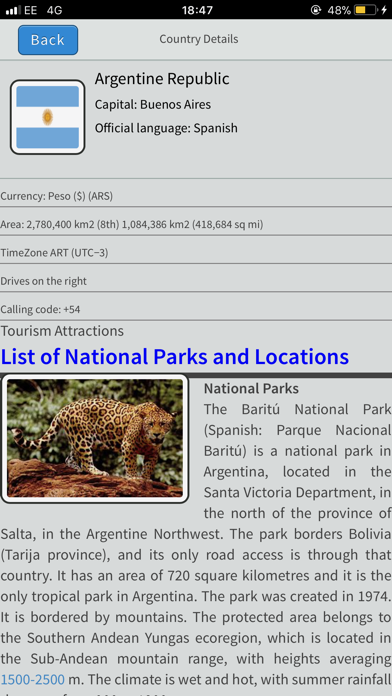The image size is (392, 696).
Task: Select the Argentine Republic heading
Action: (162, 79)
